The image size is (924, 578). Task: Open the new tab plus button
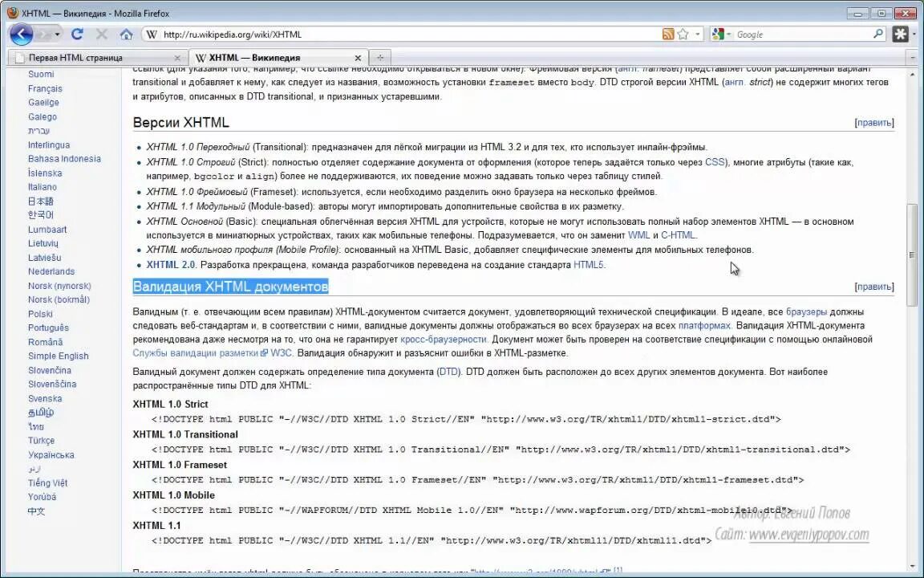[x=380, y=57]
